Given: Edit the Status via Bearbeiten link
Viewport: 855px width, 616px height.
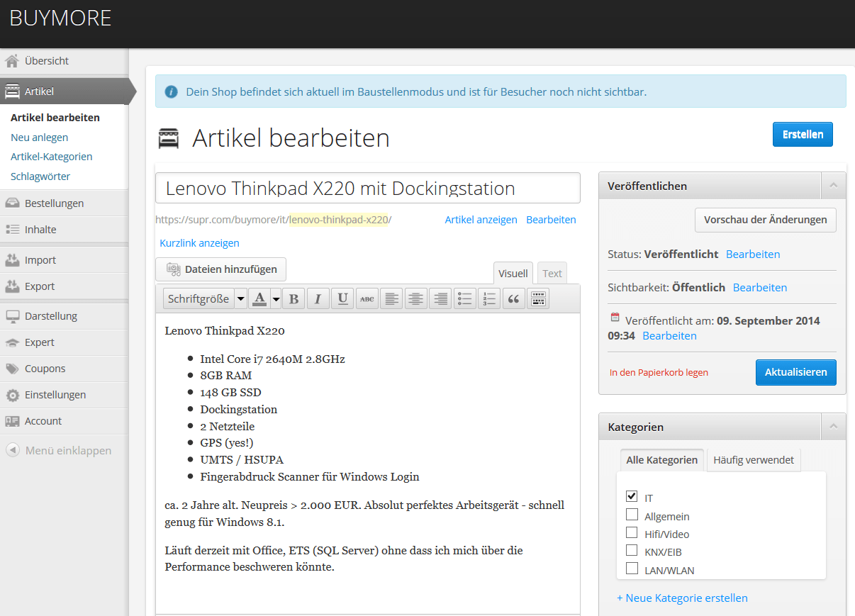Looking at the screenshot, I should [753, 254].
